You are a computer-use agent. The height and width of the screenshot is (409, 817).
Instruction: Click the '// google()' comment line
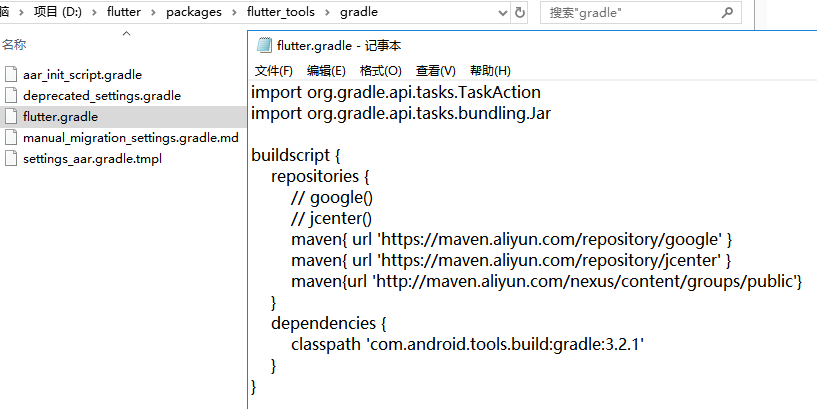pyautogui.click(x=332, y=197)
